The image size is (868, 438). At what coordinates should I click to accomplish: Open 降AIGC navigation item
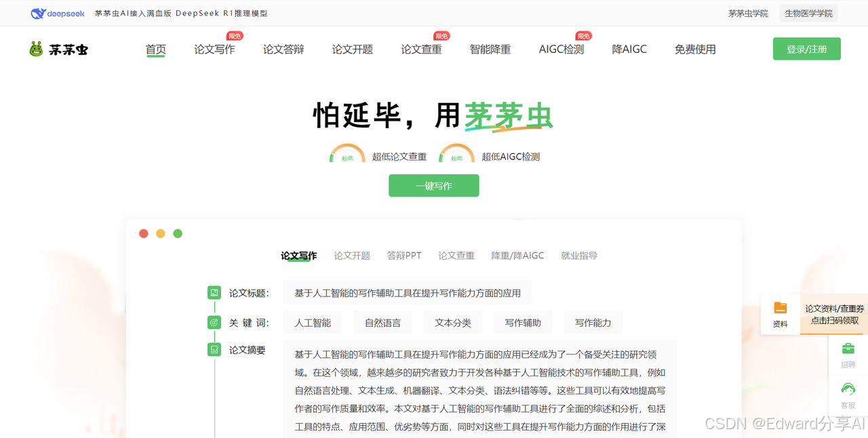(x=629, y=49)
